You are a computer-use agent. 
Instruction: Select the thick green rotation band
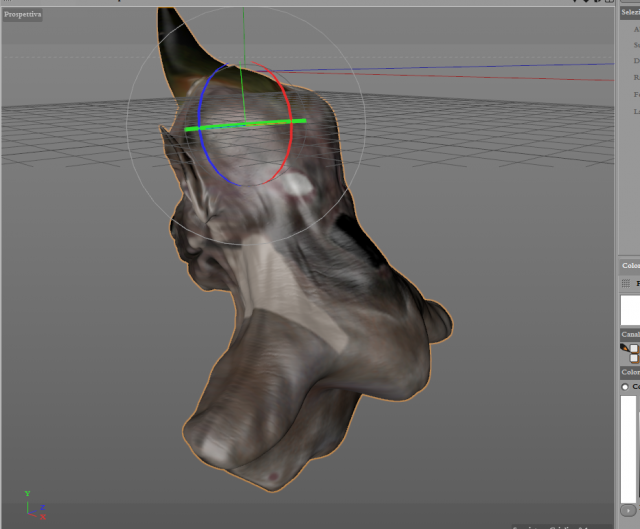pyautogui.click(x=245, y=125)
